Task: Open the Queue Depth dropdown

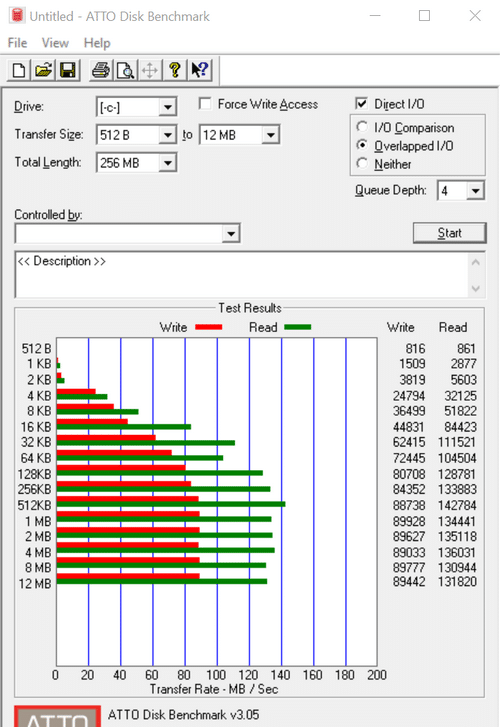Action: [x=475, y=191]
